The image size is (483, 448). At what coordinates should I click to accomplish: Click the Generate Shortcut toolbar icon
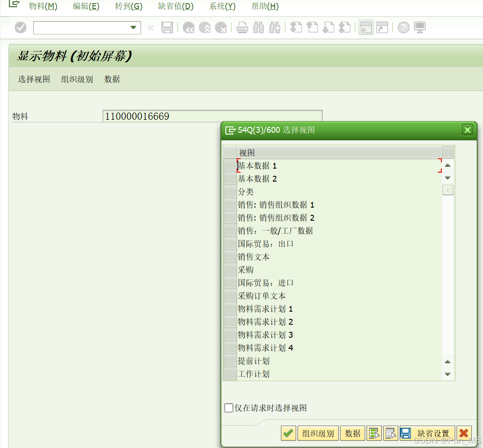click(x=382, y=28)
